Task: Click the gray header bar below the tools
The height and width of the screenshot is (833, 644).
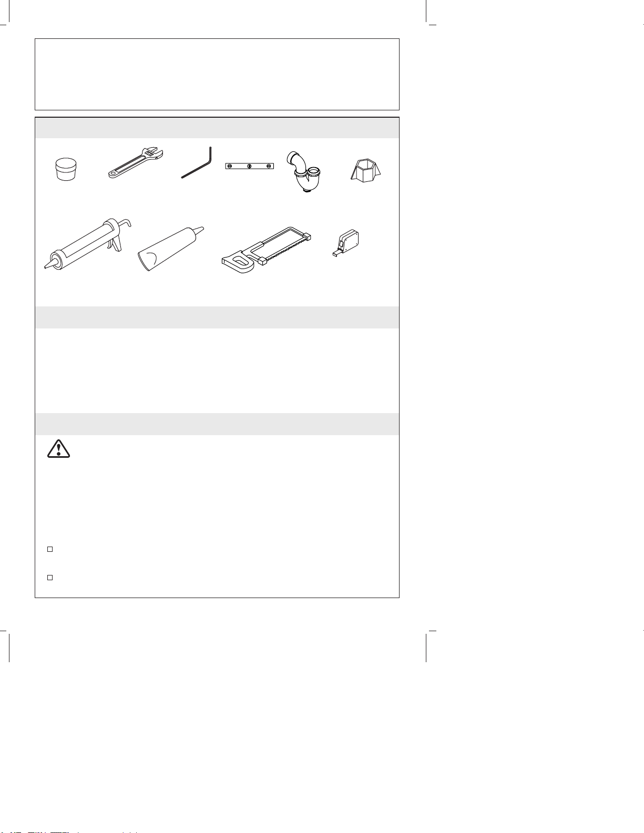Action: [217, 317]
